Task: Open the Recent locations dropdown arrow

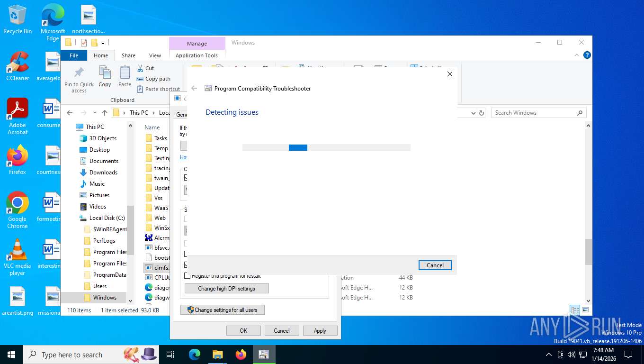Action: click(x=95, y=113)
